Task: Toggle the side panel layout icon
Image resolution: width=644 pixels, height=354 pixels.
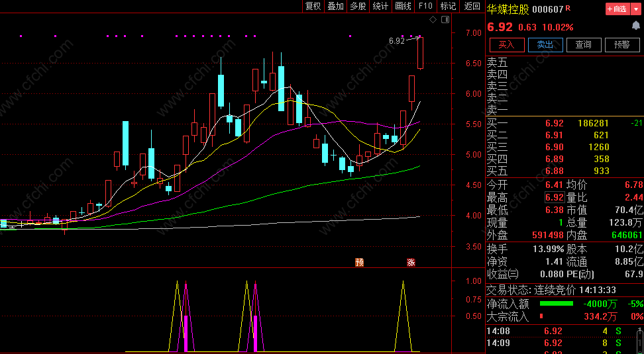Action: tap(445, 19)
